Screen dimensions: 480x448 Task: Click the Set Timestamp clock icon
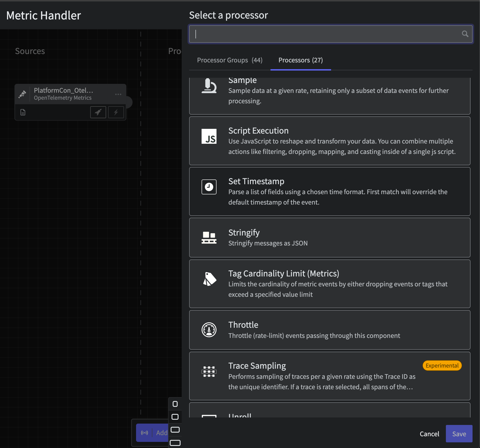pyautogui.click(x=209, y=187)
